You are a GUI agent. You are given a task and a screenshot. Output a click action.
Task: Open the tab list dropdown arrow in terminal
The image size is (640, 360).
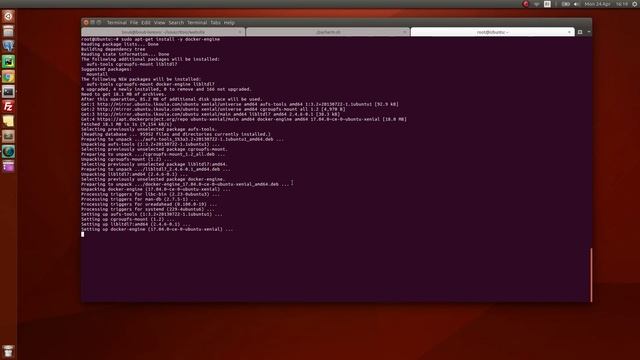click(589, 32)
